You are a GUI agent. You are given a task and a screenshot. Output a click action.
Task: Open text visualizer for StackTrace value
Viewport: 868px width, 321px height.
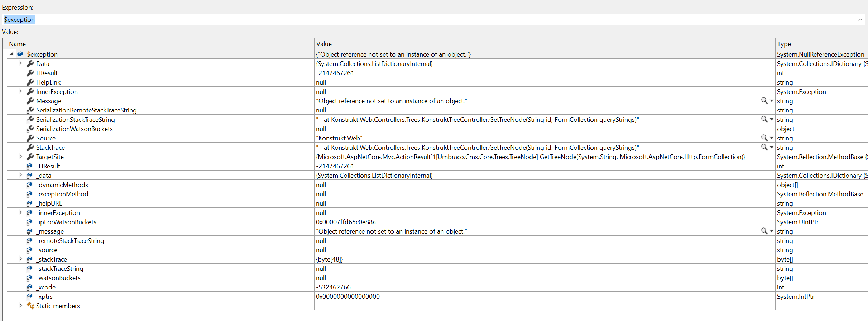tap(764, 147)
